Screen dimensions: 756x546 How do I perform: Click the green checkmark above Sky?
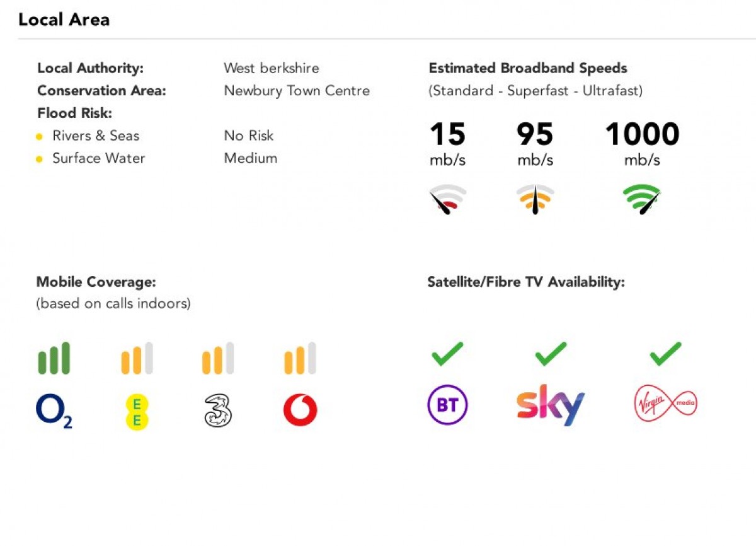[x=551, y=354]
